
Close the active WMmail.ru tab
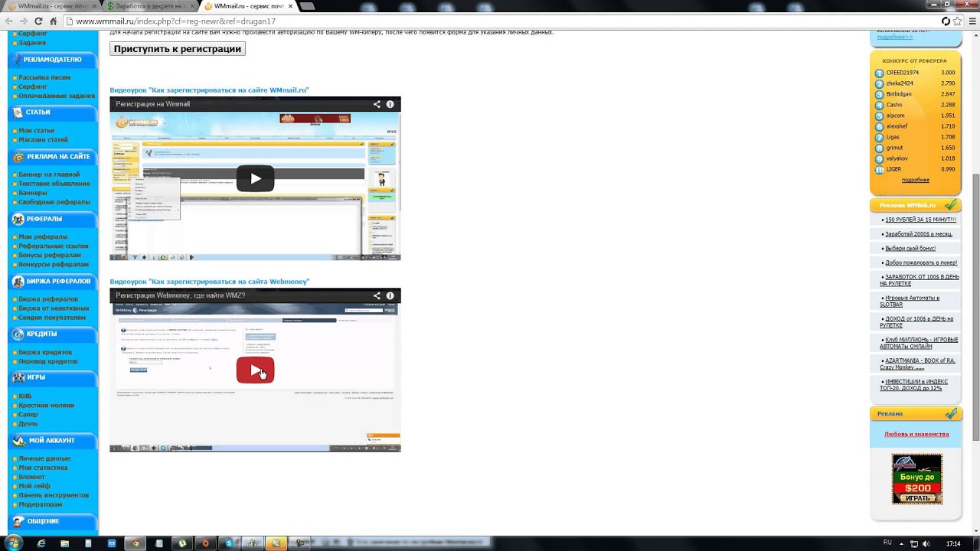pyautogui.click(x=290, y=6)
